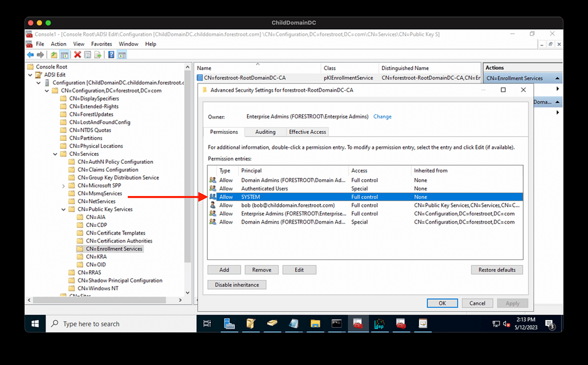
Task: Click the Export List toolbar icon
Action: [x=98, y=55]
